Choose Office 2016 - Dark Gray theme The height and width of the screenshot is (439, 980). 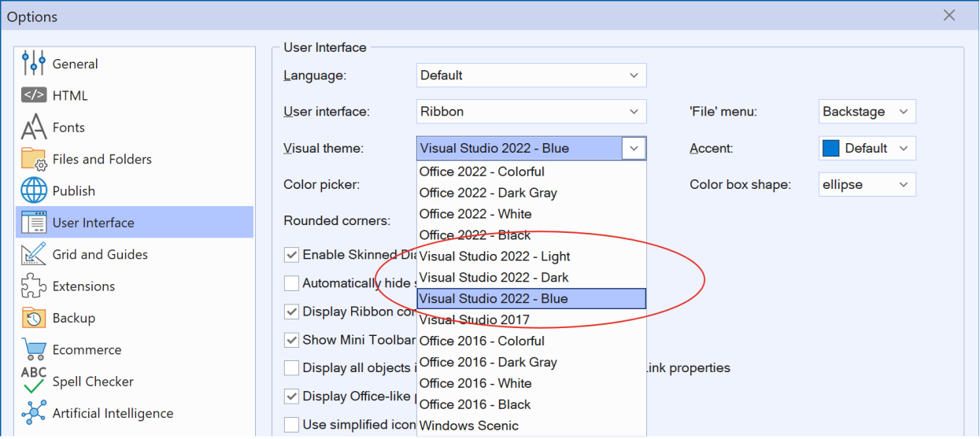(x=531, y=363)
